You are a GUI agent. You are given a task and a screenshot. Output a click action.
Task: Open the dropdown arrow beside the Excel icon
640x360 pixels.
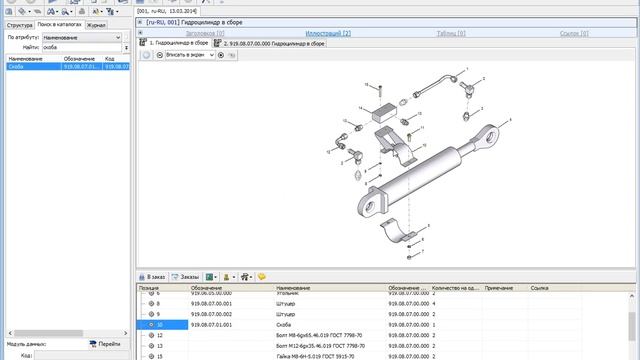pos(216,277)
